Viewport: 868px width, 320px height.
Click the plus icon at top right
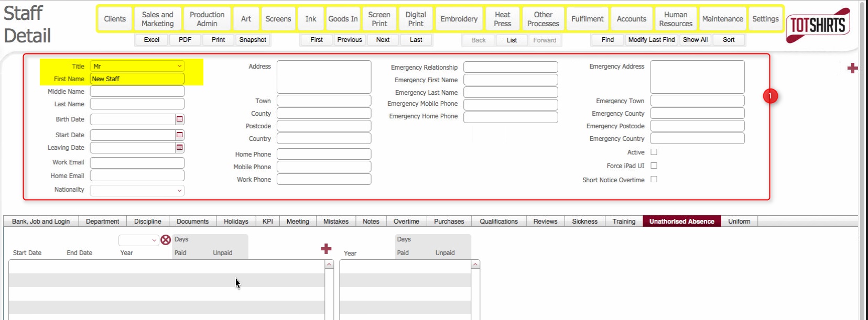[852, 68]
